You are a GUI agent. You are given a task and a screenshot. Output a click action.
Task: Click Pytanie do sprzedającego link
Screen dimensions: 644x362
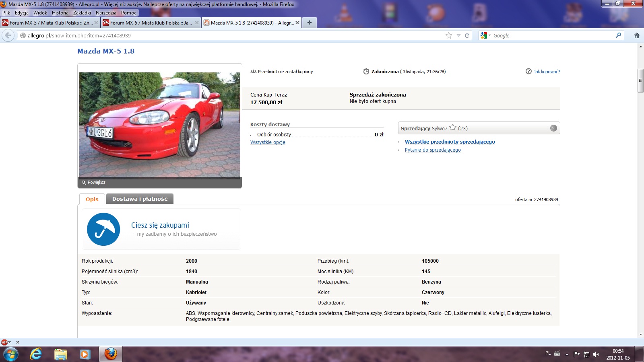433,150
